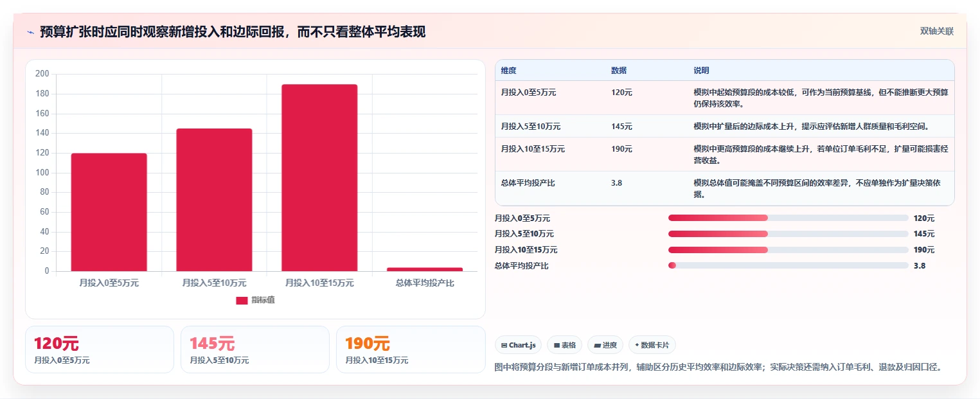Image resolution: width=980 pixels, height=399 pixels.
Task: Click the 3.8 value in the table
Action: (616, 183)
